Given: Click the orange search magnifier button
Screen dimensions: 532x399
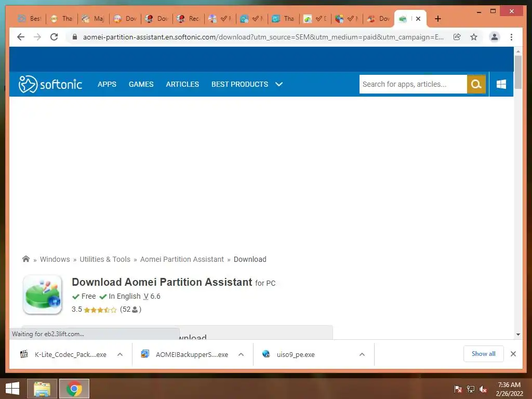Looking at the screenshot, I should click(x=476, y=84).
